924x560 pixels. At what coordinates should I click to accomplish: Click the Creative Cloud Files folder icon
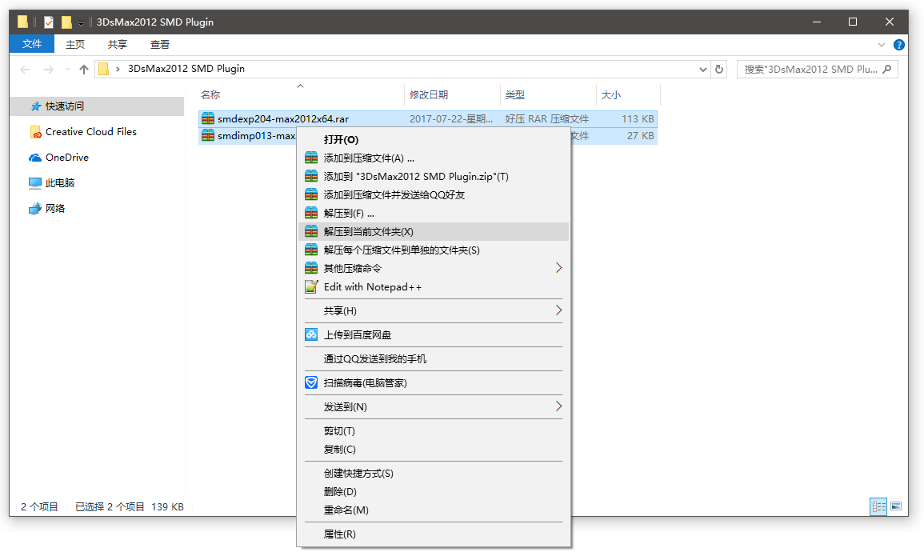[x=35, y=132]
